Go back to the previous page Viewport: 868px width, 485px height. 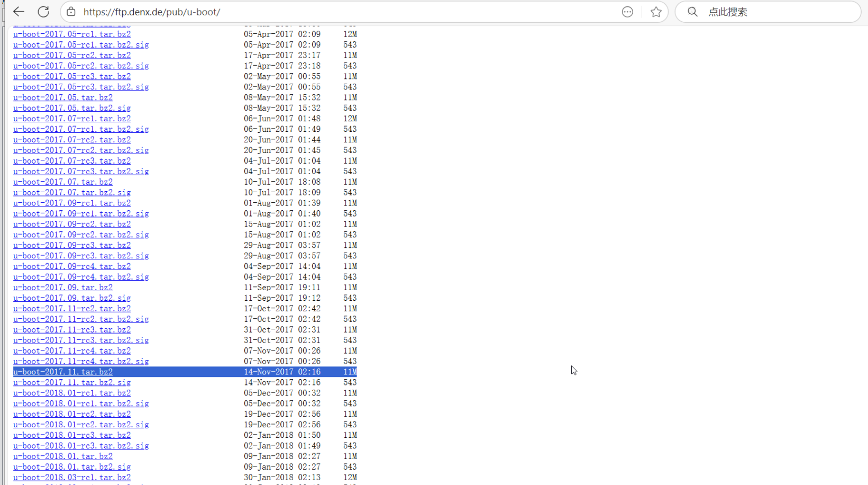[x=19, y=12]
